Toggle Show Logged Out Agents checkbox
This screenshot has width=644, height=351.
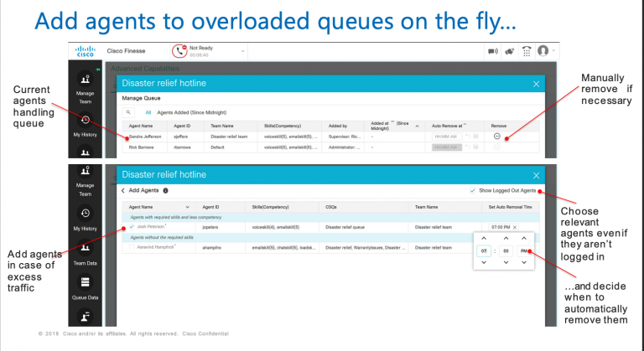[x=472, y=190]
